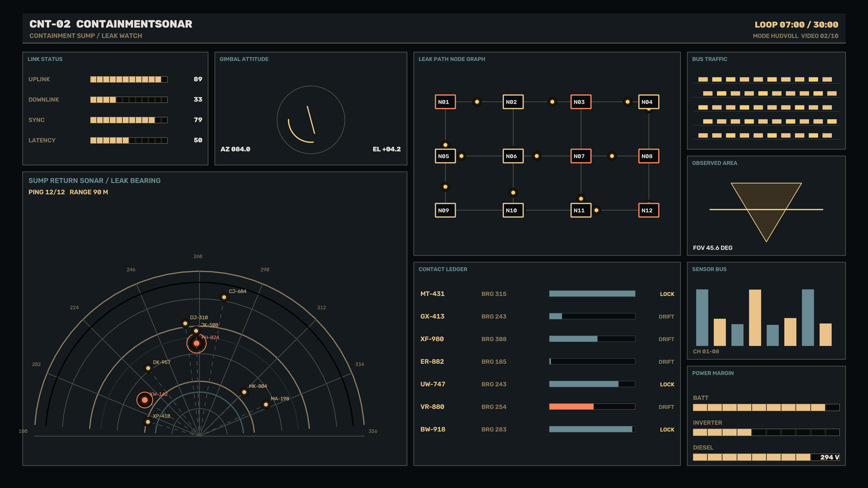This screenshot has width=868, height=488.
Task: Click the UW-747 LOCK status
Action: click(667, 384)
